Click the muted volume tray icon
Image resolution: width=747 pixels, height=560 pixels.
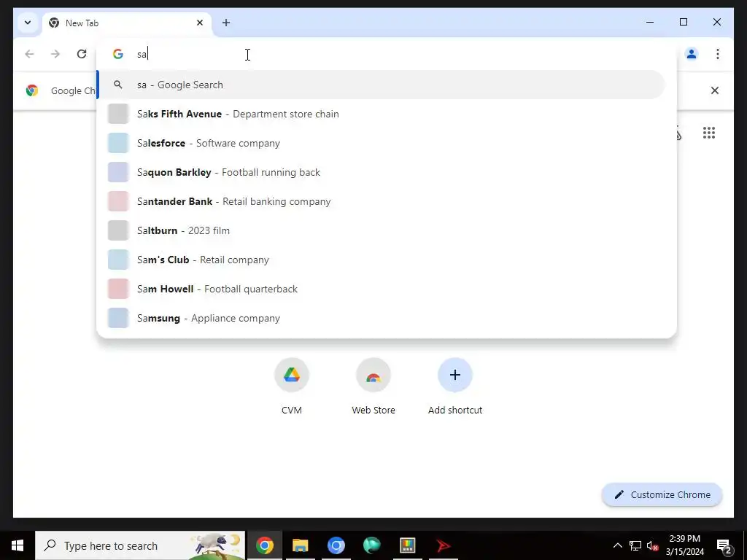[x=652, y=545]
